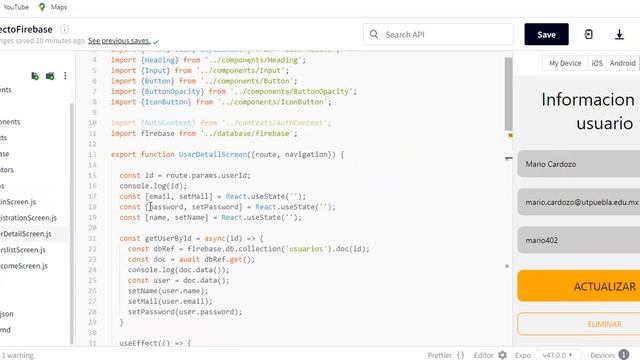Open the md file in sidebar

[x=5, y=330]
